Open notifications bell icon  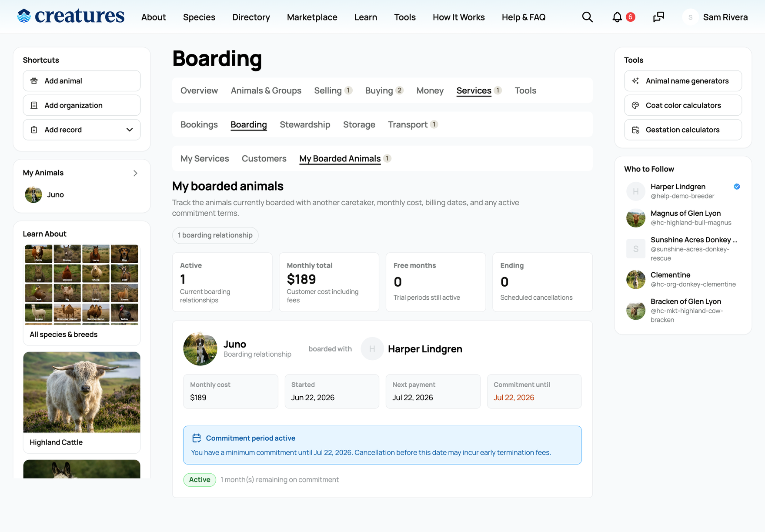617,17
